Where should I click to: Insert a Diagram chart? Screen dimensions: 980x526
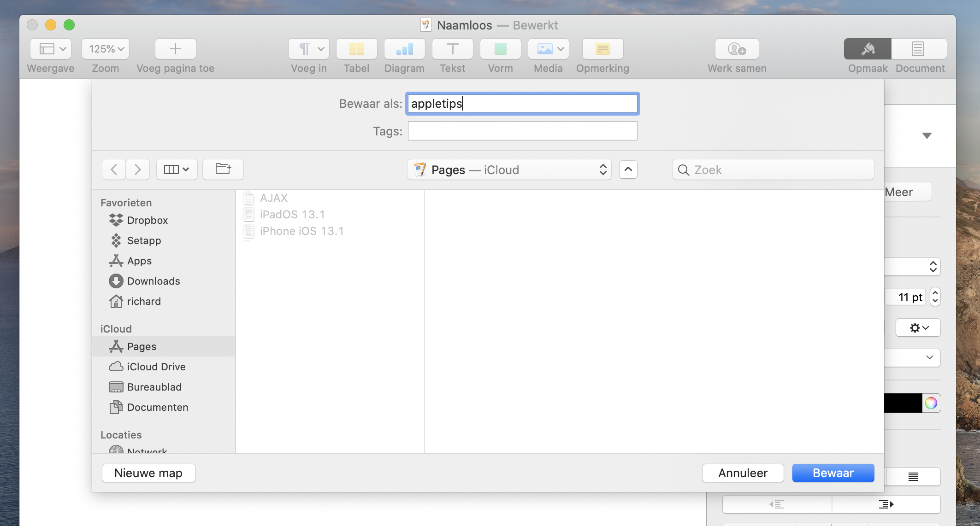click(404, 49)
